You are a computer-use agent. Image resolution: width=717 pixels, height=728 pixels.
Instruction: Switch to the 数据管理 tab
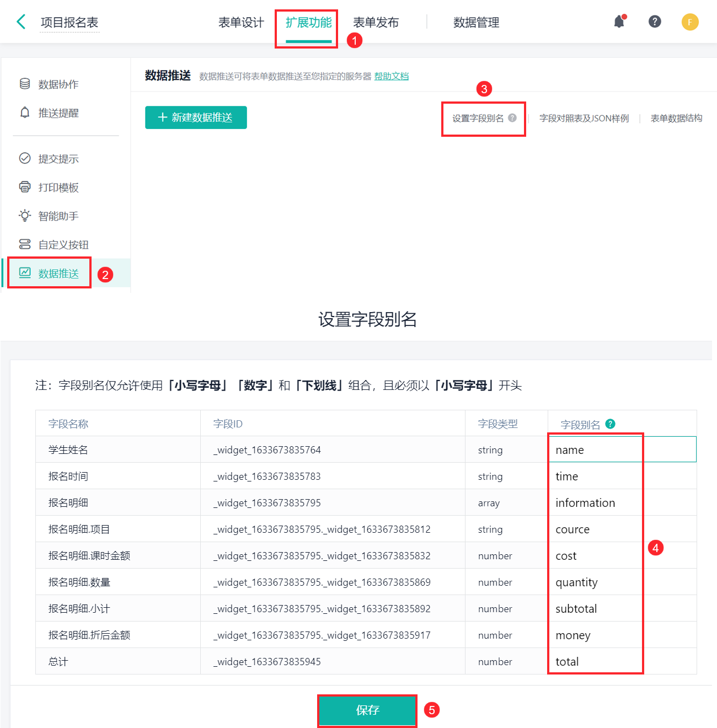[476, 23]
